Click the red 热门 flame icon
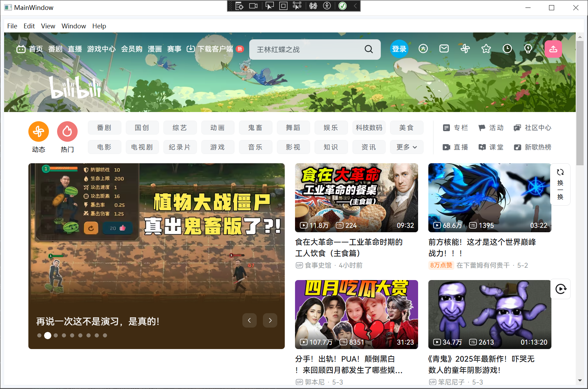This screenshot has width=588, height=389. pyautogui.click(x=67, y=131)
